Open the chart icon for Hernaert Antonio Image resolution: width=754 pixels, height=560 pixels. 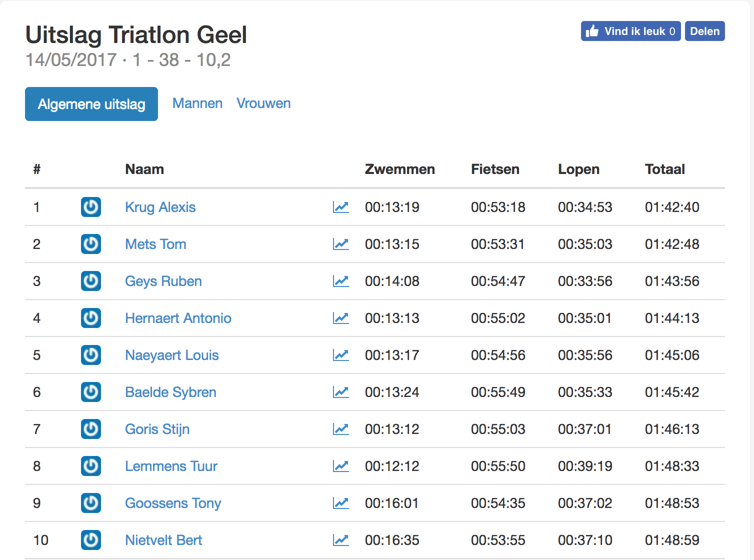tap(341, 318)
